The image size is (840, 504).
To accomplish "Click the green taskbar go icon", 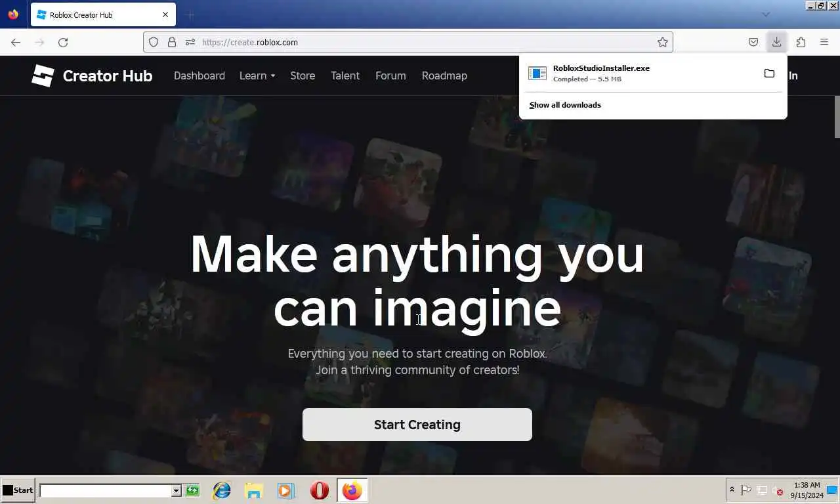I will coord(192,490).
